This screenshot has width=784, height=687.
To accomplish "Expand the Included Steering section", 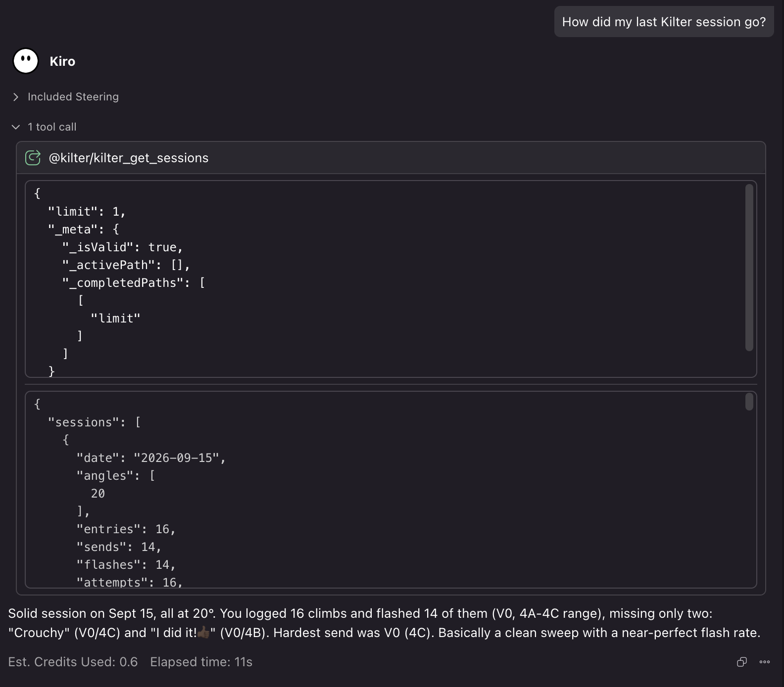I will click(x=66, y=96).
